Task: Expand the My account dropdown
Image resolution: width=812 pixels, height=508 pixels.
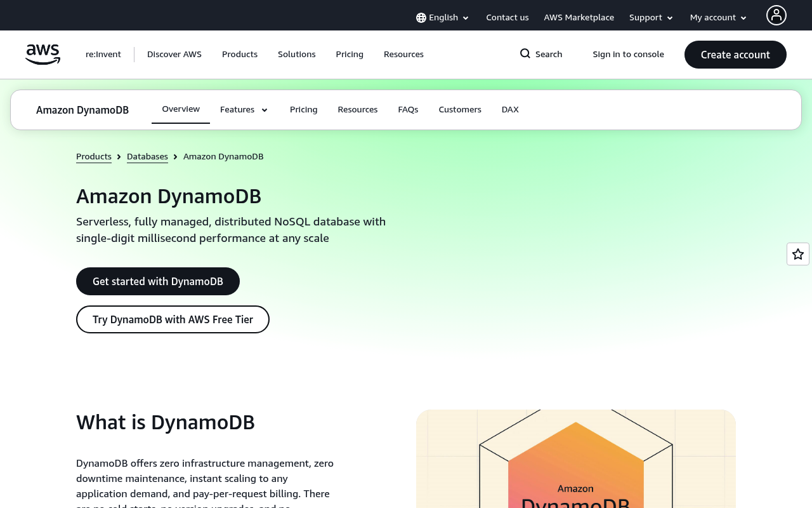Action: (719, 18)
